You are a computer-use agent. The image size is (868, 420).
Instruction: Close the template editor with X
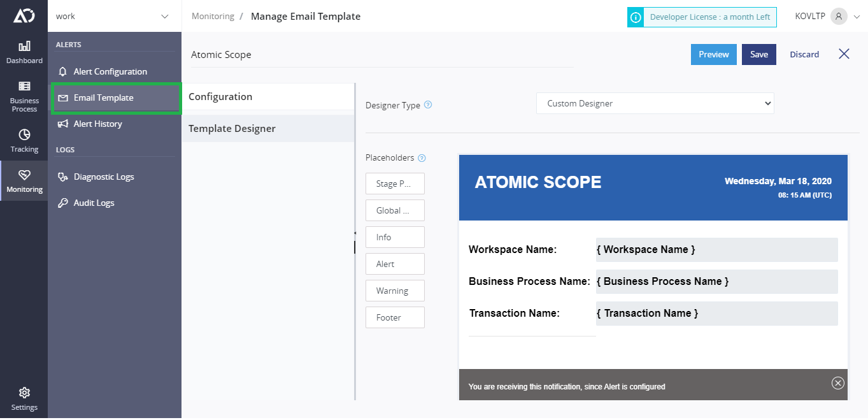(844, 54)
